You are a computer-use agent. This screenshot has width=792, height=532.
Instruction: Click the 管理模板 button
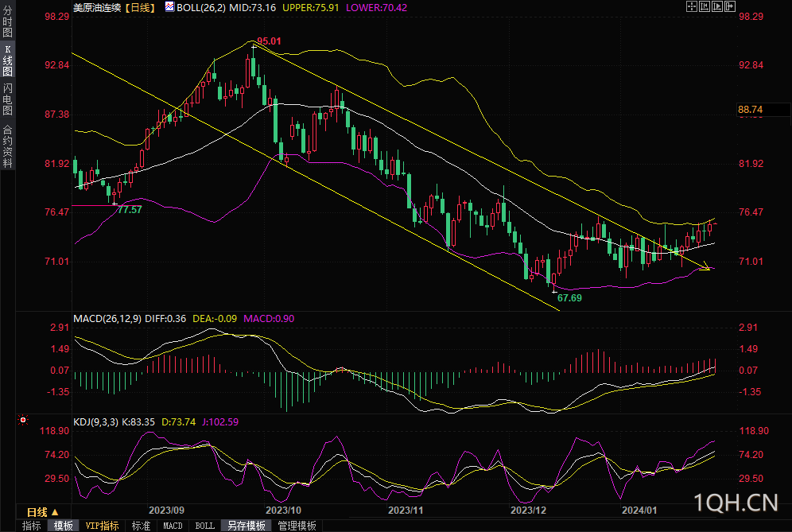[x=297, y=526]
